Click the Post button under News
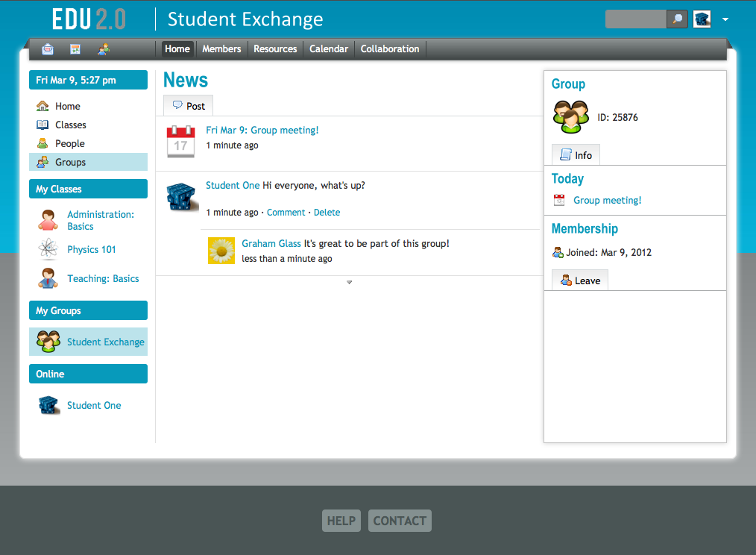Image resolution: width=756 pixels, height=555 pixels. (189, 106)
